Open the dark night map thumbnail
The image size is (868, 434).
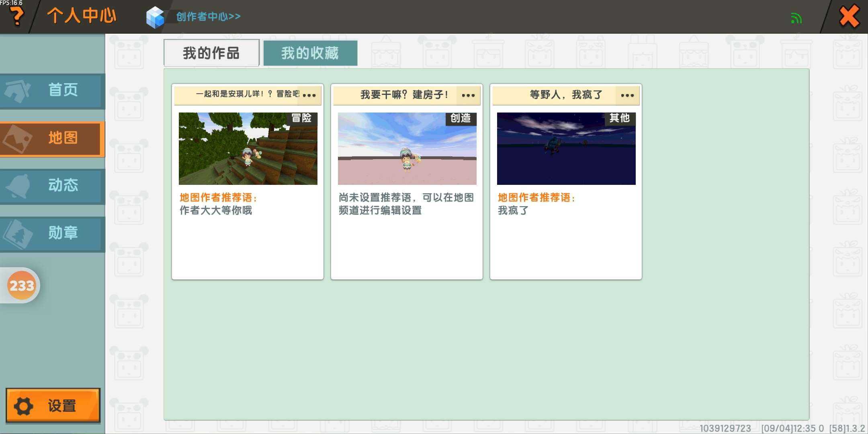pyautogui.click(x=566, y=149)
